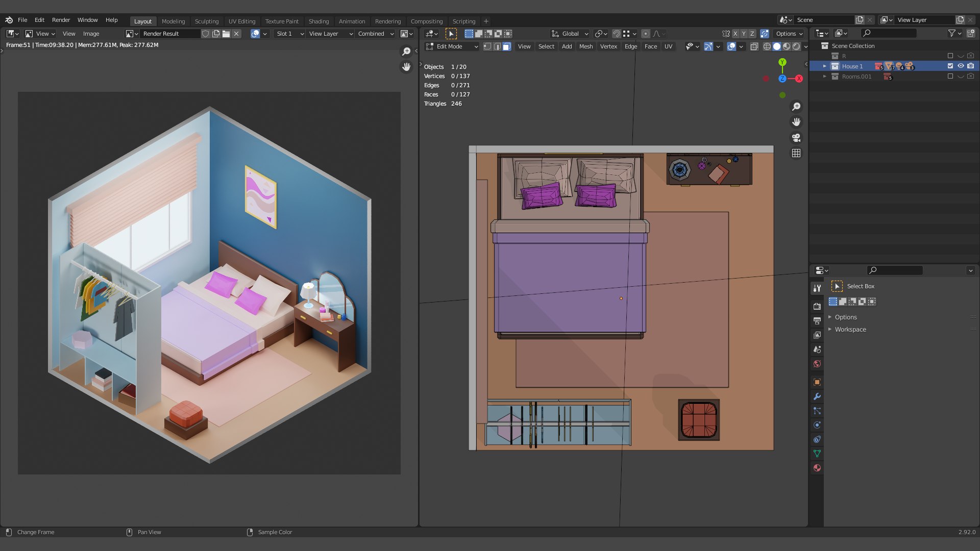The height and width of the screenshot is (551, 980).
Task: Enable the R collection checkbox
Action: point(950,56)
